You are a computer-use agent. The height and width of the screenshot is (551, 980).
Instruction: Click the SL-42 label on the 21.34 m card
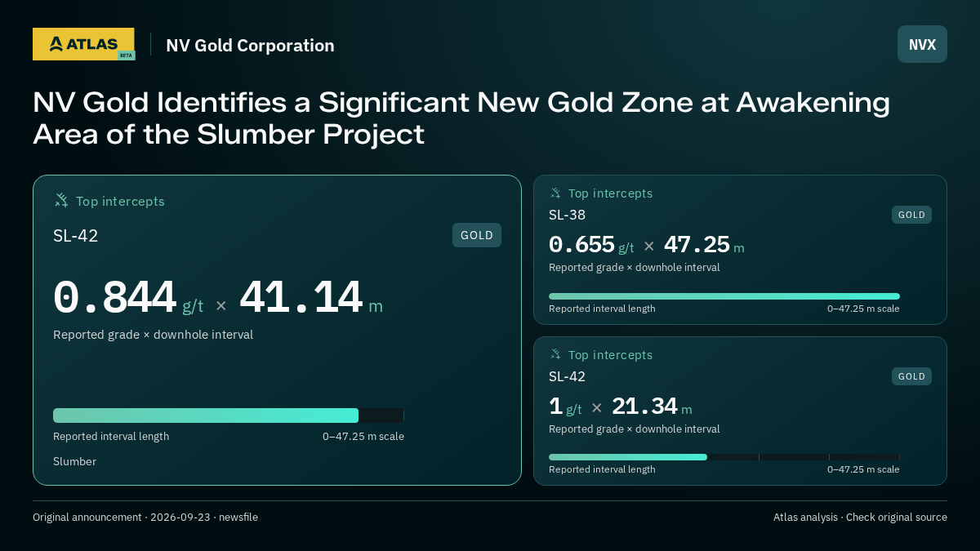pos(567,377)
